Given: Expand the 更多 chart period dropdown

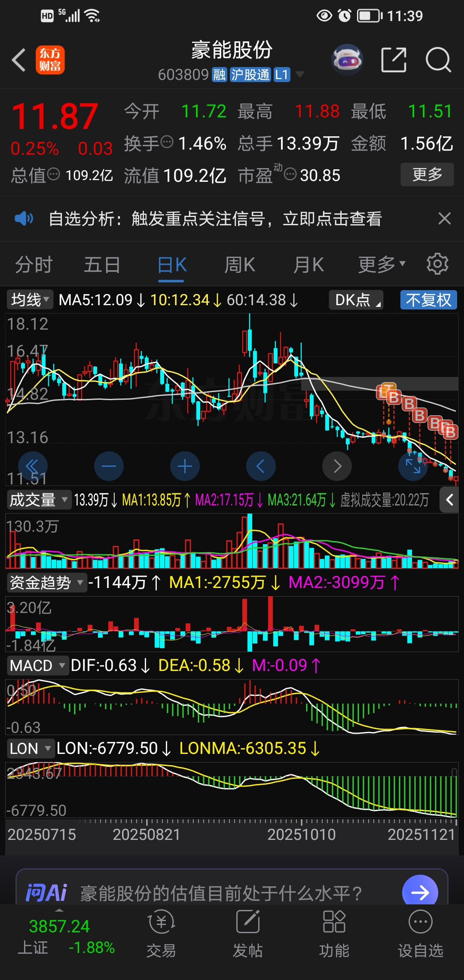Looking at the screenshot, I should [x=382, y=264].
